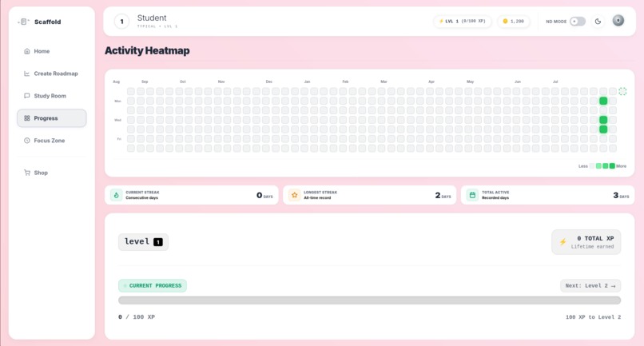644x346 pixels.
Task: Click the lightest gray legend swatch
Action: coord(592,166)
